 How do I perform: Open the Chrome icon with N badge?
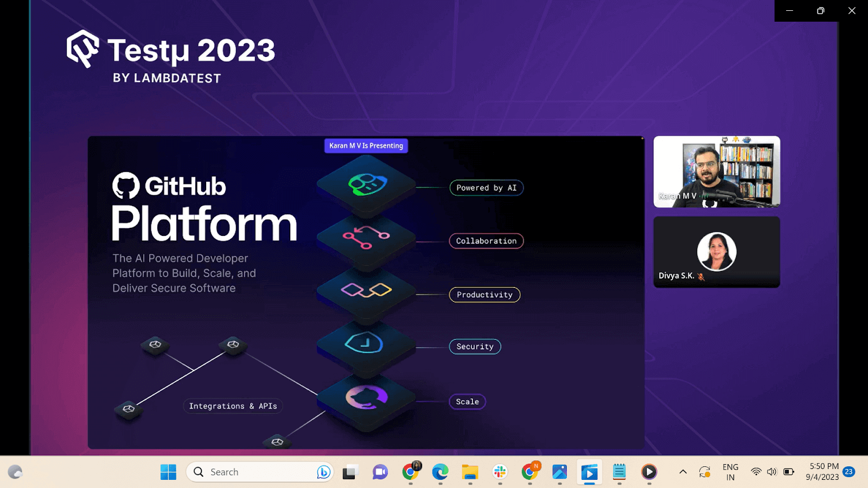pyautogui.click(x=530, y=472)
